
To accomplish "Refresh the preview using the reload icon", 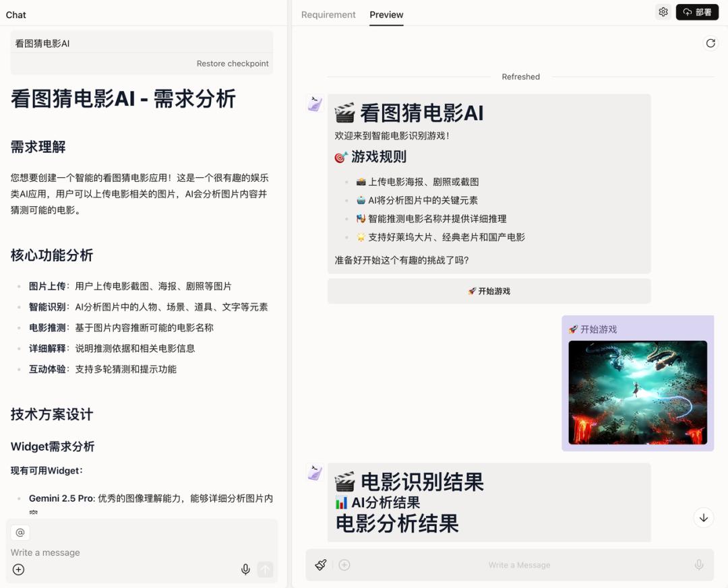I will pos(710,43).
